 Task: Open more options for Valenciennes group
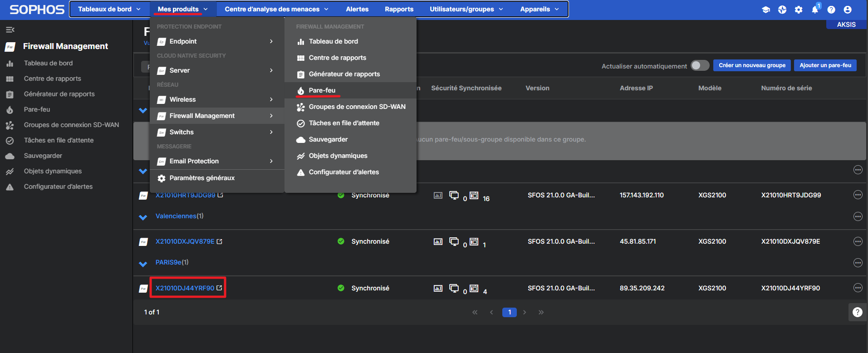click(858, 216)
